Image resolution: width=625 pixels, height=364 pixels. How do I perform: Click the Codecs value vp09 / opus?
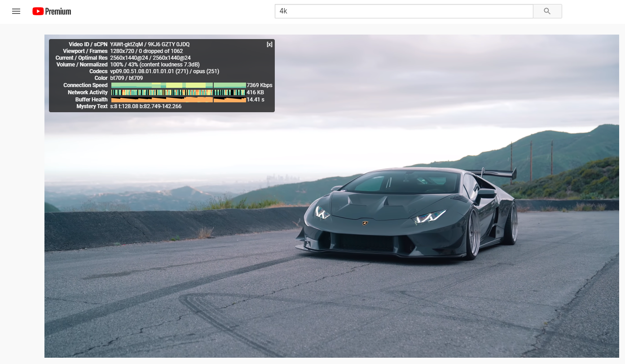tap(164, 71)
